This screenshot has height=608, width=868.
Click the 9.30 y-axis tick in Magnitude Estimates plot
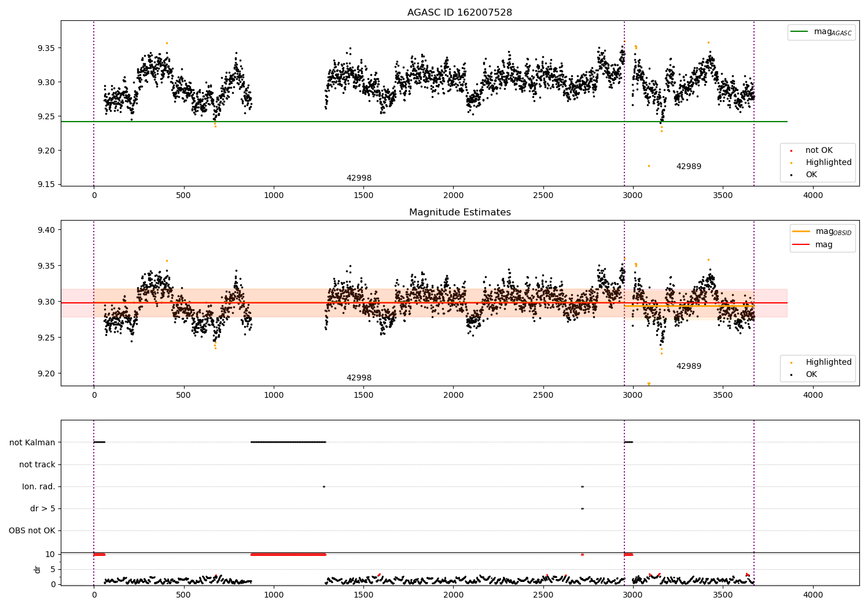coord(46,302)
